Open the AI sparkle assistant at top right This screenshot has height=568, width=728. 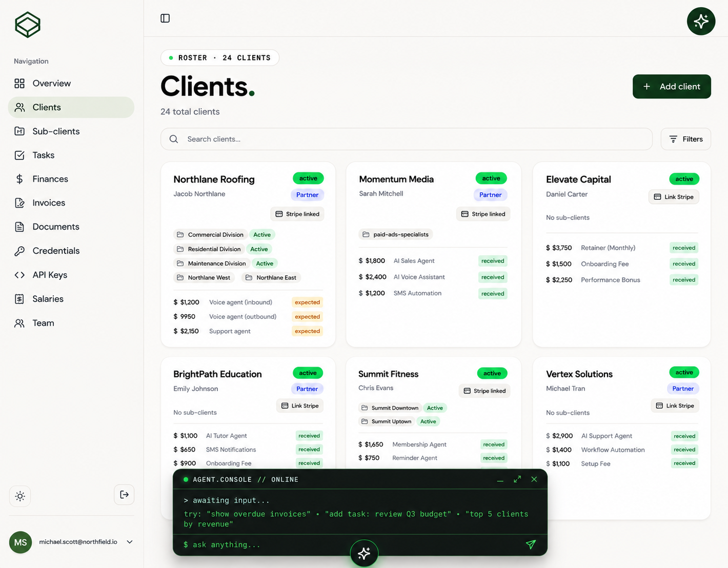click(701, 21)
